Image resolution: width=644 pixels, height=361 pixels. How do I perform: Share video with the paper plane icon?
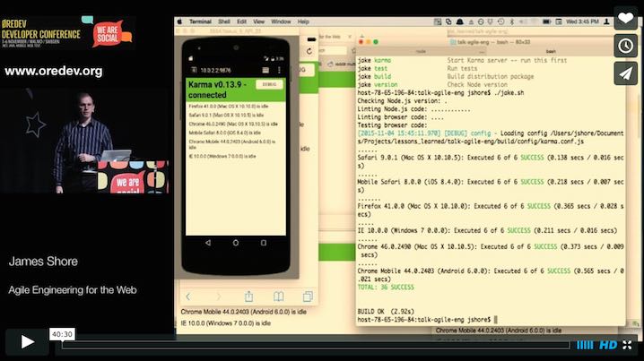[x=625, y=73]
